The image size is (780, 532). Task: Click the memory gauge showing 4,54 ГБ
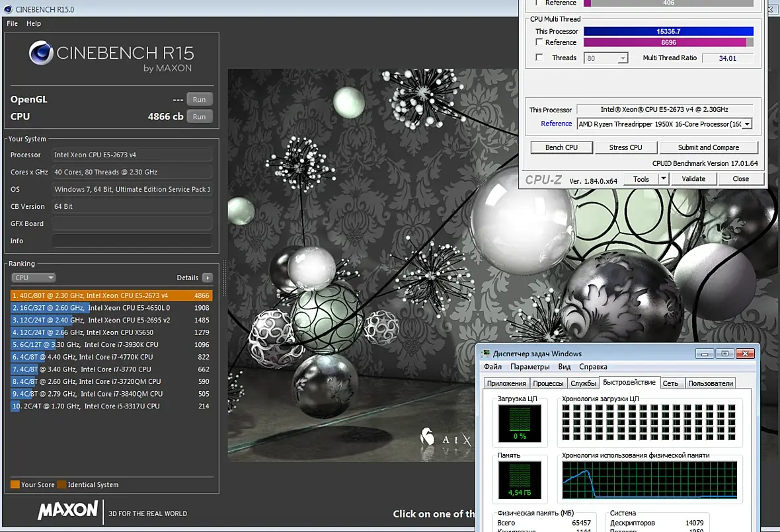tap(520, 480)
